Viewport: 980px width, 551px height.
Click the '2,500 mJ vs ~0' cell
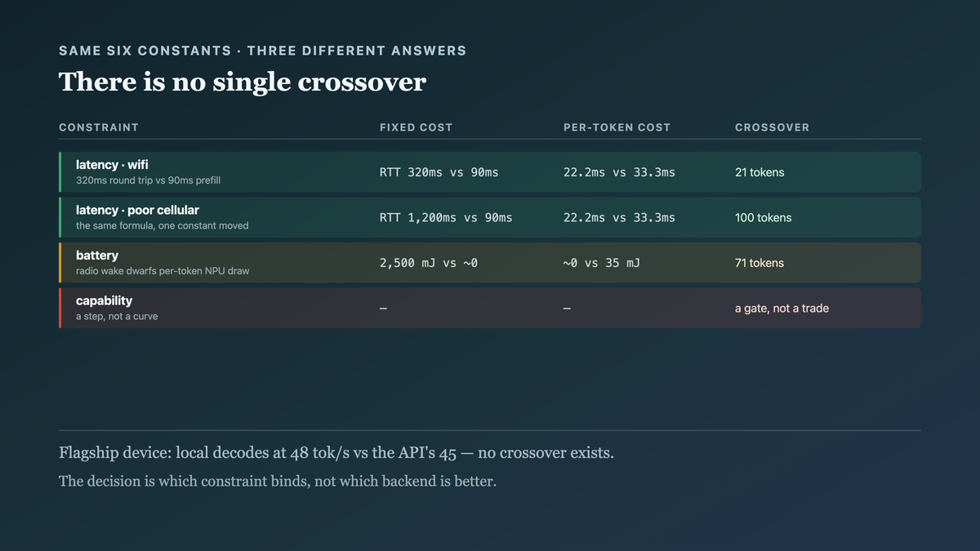coord(429,263)
